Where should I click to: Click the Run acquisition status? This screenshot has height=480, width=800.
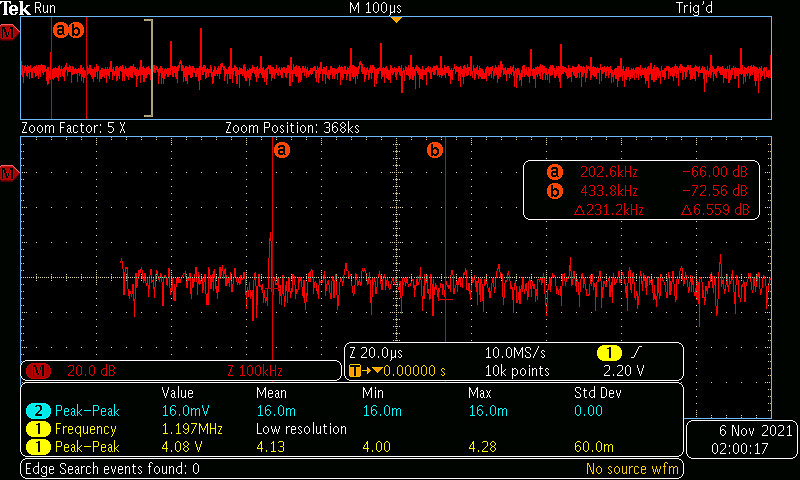[x=45, y=8]
